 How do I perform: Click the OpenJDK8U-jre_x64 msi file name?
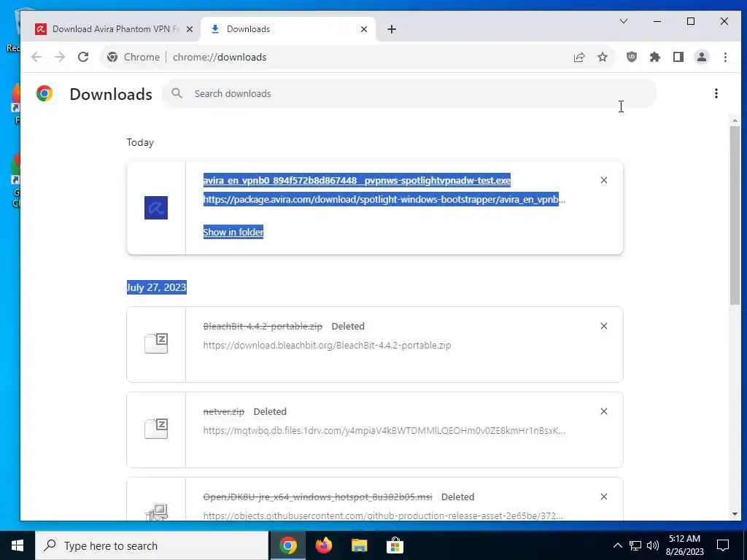tap(318, 497)
